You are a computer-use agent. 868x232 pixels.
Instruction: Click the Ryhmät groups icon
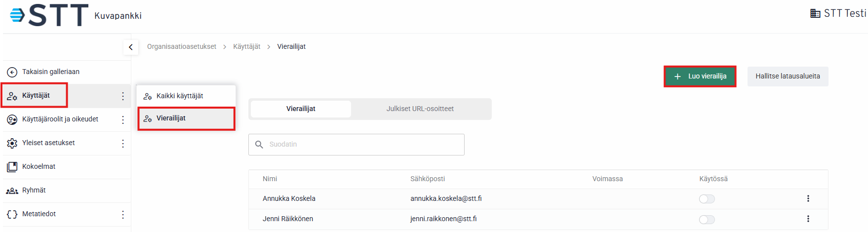click(x=12, y=191)
